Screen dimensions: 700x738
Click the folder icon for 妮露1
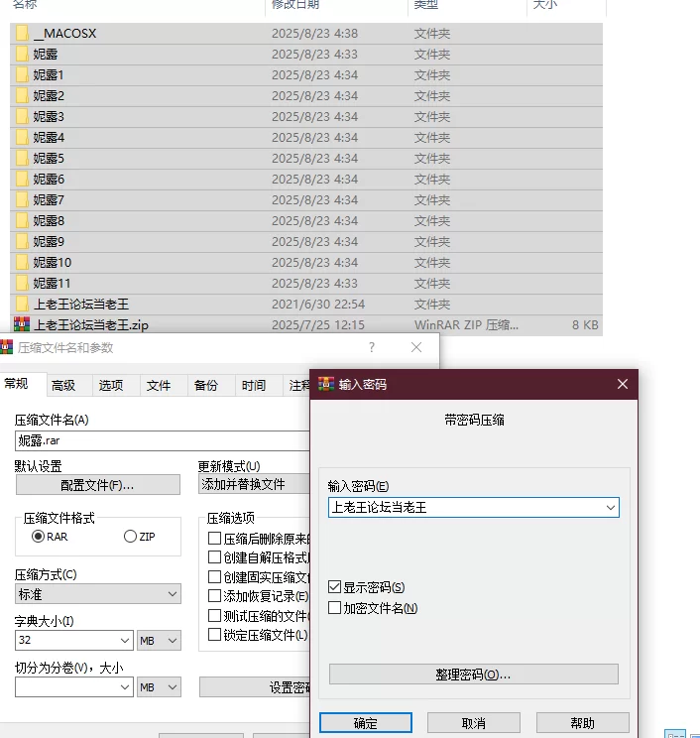point(22,74)
